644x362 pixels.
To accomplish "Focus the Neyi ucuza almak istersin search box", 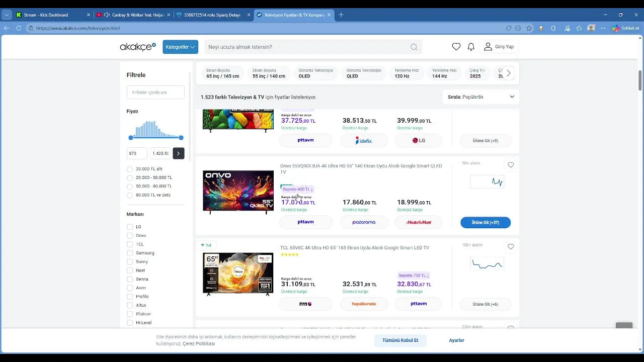I will 313,47.
